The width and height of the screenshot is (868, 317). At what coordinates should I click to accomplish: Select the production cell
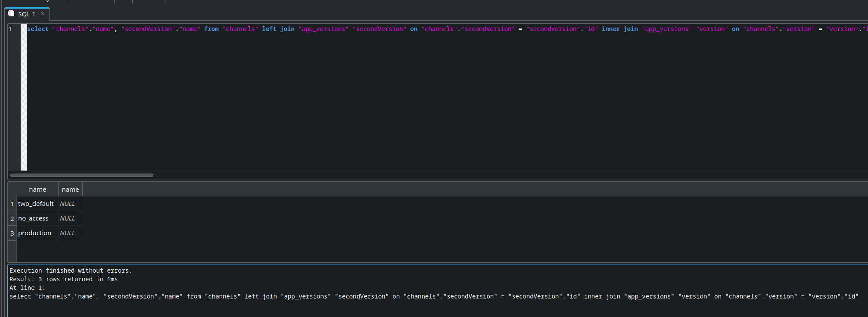(37, 233)
